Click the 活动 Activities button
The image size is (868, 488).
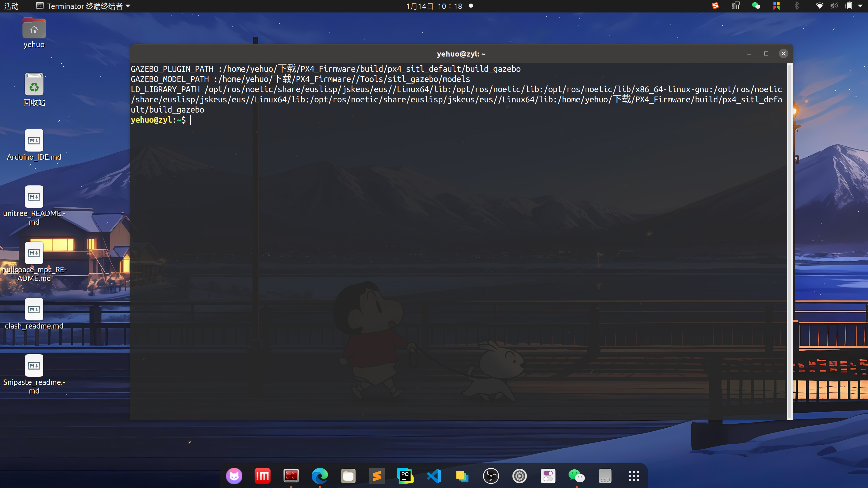click(11, 6)
